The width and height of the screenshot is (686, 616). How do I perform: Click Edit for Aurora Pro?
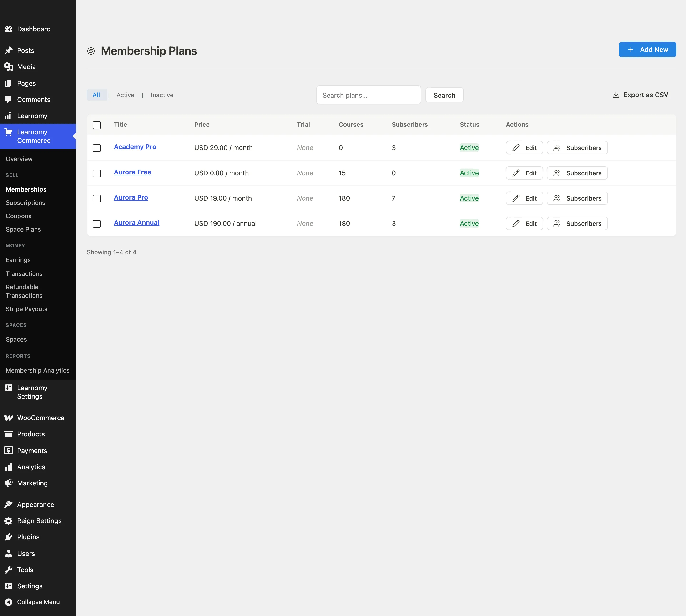pos(524,198)
